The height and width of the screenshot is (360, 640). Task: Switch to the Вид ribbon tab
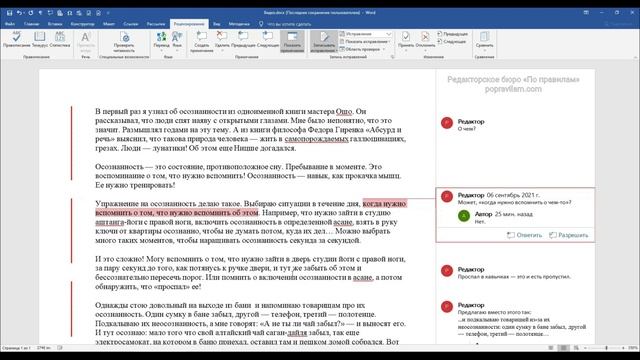pos(216,24)
